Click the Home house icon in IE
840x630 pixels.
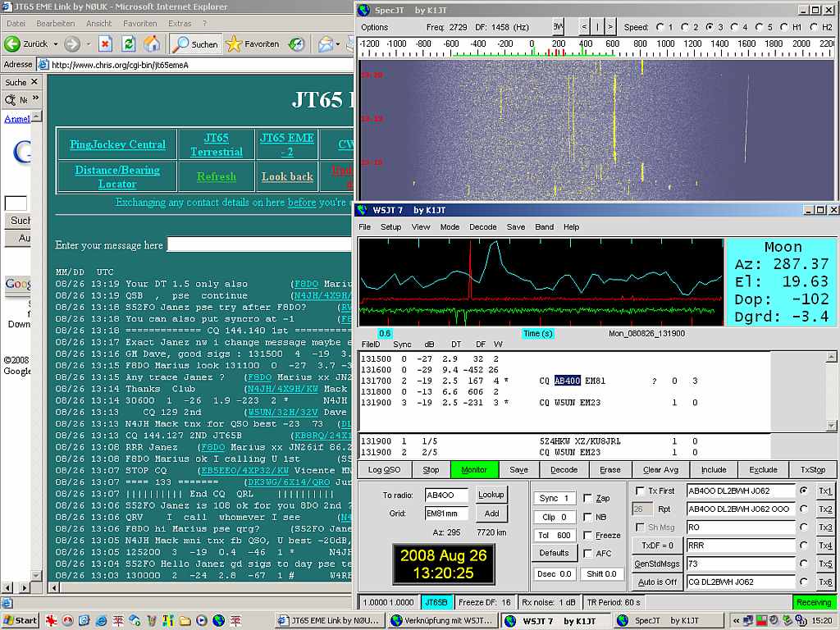click(152, 44)
